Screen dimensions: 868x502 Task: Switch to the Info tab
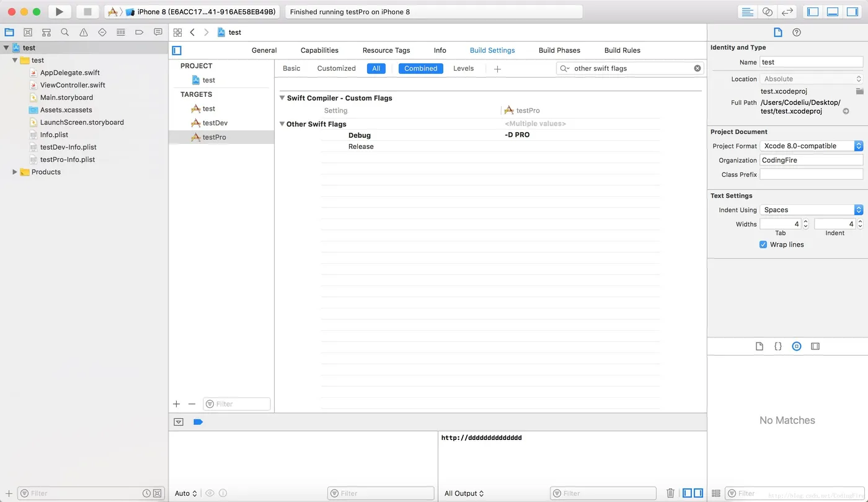click(440, 50)
